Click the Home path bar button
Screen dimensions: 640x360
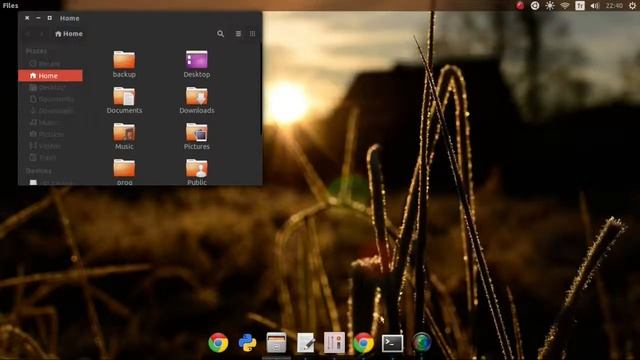69,34
